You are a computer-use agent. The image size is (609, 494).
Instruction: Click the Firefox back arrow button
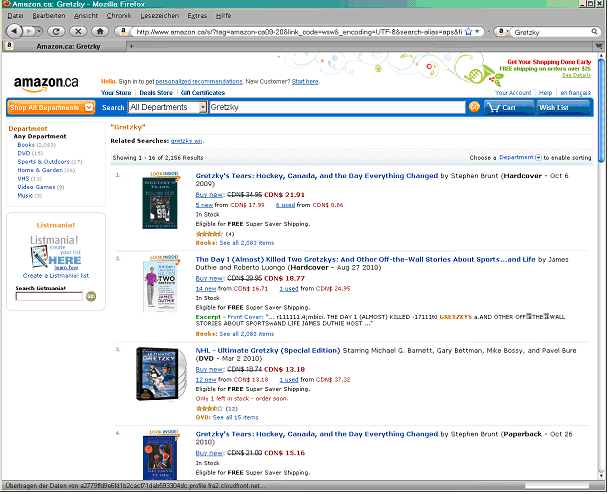pyautogui.click(x=14, y=31)
